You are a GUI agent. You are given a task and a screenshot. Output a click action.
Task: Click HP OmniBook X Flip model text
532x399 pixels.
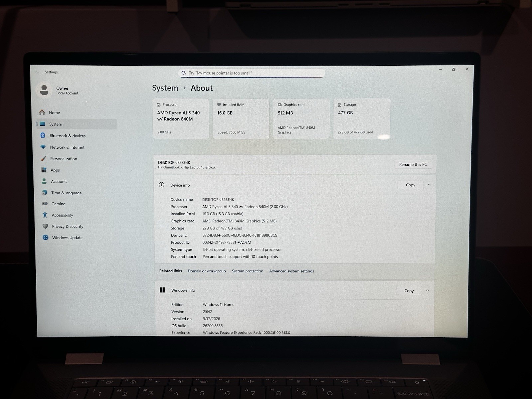click(x=187, y=167)
